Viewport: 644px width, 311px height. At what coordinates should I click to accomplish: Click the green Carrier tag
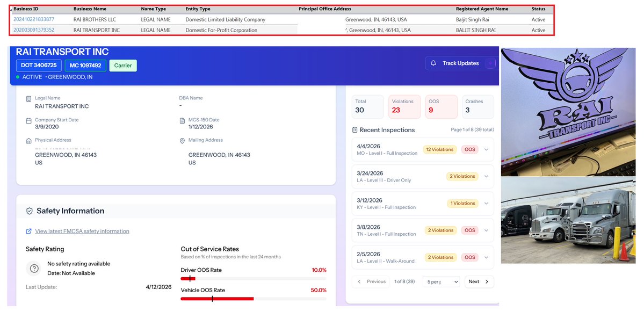pyautogui.click(x=123, y=66)
